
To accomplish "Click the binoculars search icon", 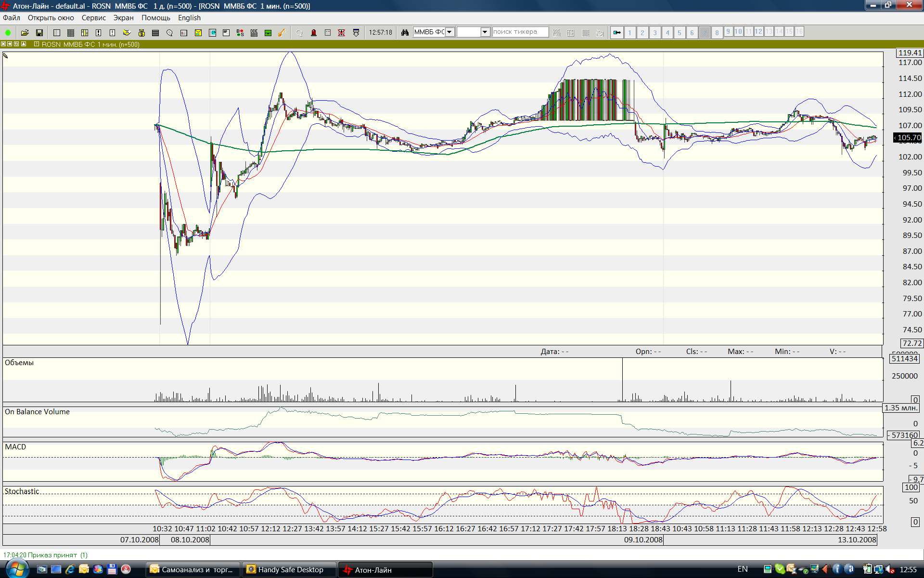I will (x=405, y=32).
